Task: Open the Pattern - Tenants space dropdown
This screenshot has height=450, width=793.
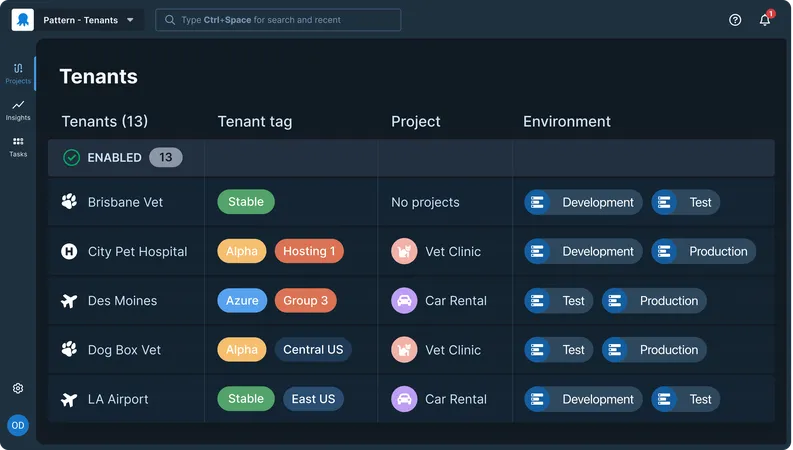Action: coord(90,20)
